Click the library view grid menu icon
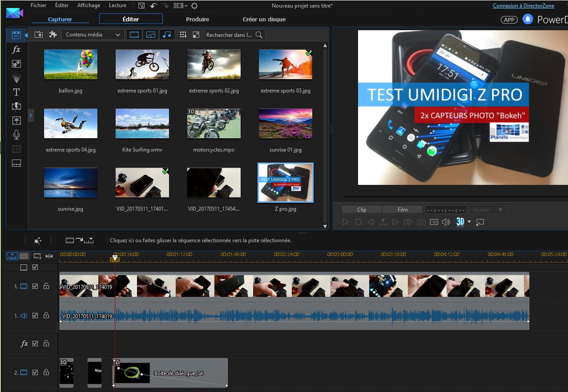568x392 pixels. (x=183, y=35)
